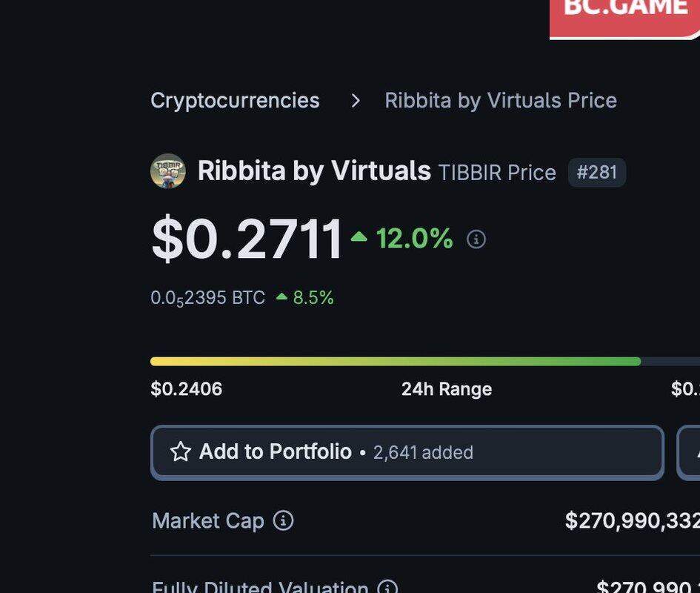This screenshot has width=700, height=593.
Task: Click the info icon next to 12.0%
Action: tap(476, 239)
